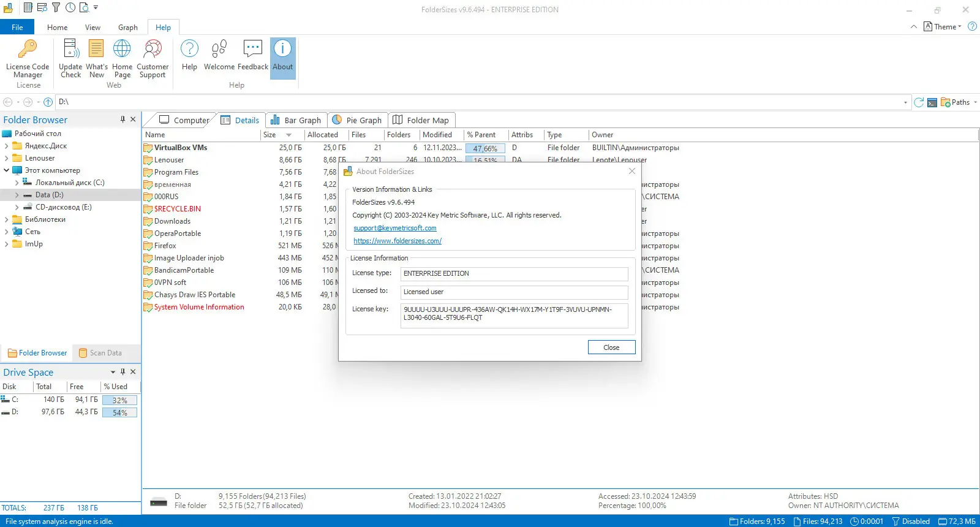This screenshot has height=527, width=980.
Task: Collapse the Этот компьютер node
Action: click(x=6, y=170)
